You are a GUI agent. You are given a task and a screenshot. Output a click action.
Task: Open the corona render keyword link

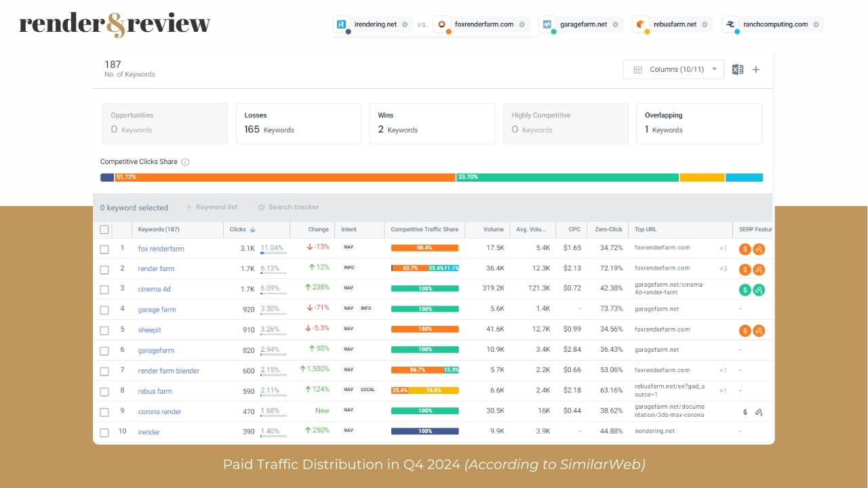(x=159, y=411)
